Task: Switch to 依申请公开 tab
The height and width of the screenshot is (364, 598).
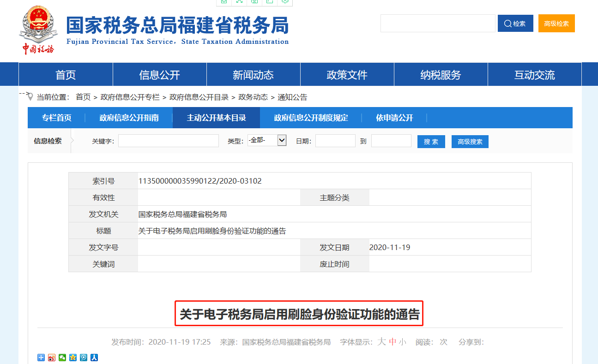Action: 394,118
